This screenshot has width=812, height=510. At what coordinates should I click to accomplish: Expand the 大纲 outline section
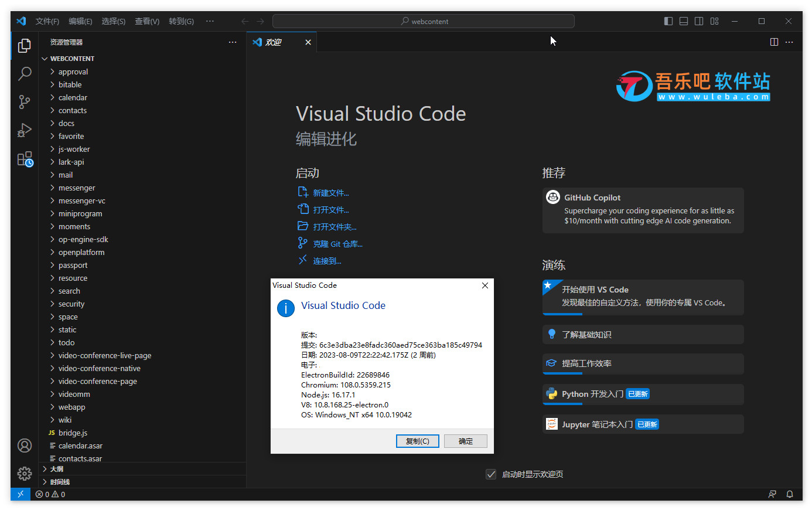tap(144, 469)
